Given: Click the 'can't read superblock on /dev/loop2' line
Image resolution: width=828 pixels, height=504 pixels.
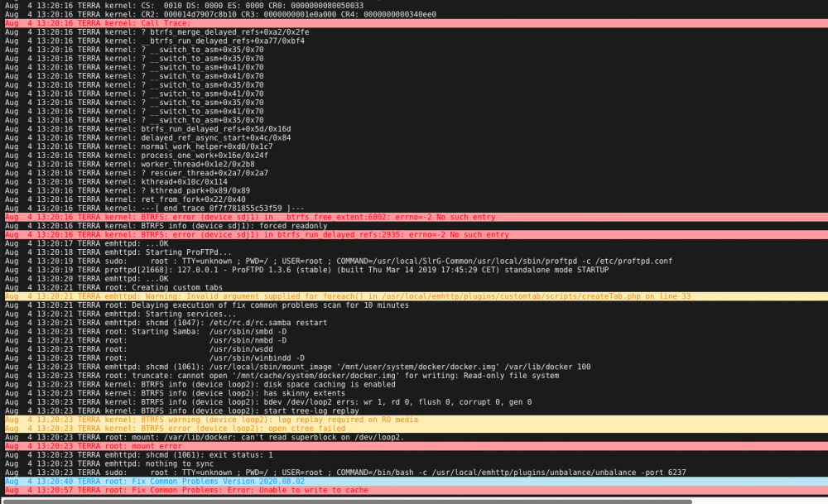Looking at the screenshot, I should [205, 437].
